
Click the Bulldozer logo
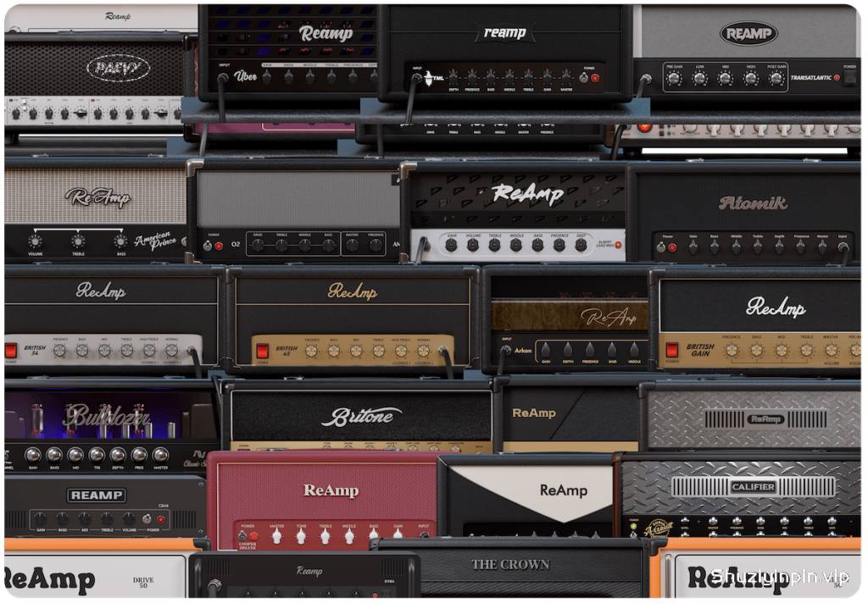click(x=108, y=416)
